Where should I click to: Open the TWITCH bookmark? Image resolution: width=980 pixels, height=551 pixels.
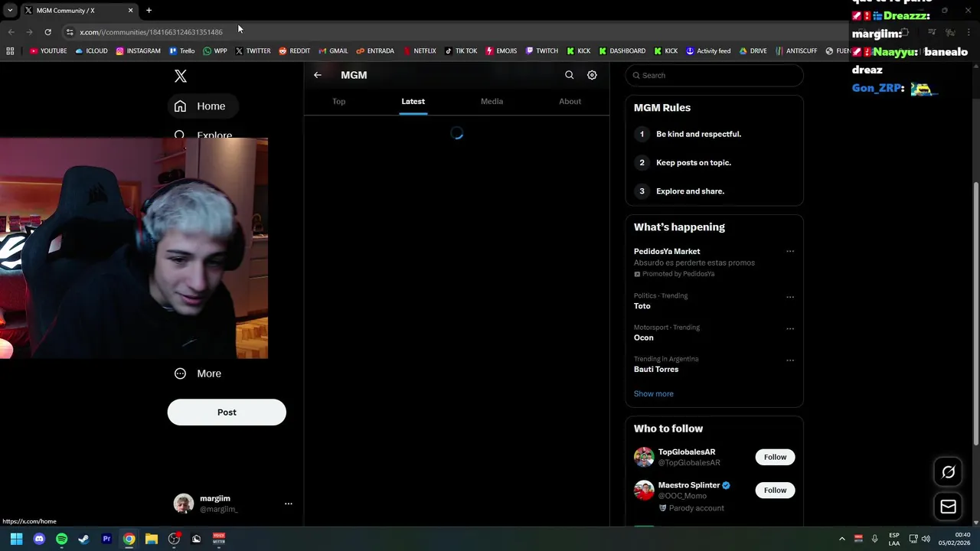tap(541, 51)
